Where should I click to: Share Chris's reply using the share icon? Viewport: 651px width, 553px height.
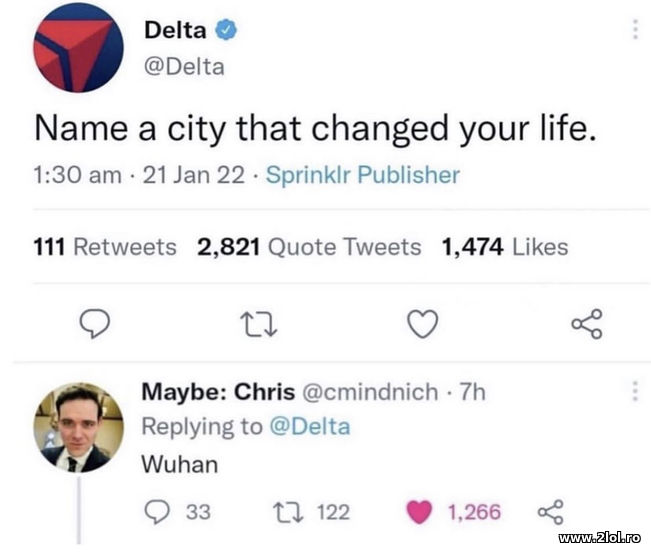(x=550, y=512)
